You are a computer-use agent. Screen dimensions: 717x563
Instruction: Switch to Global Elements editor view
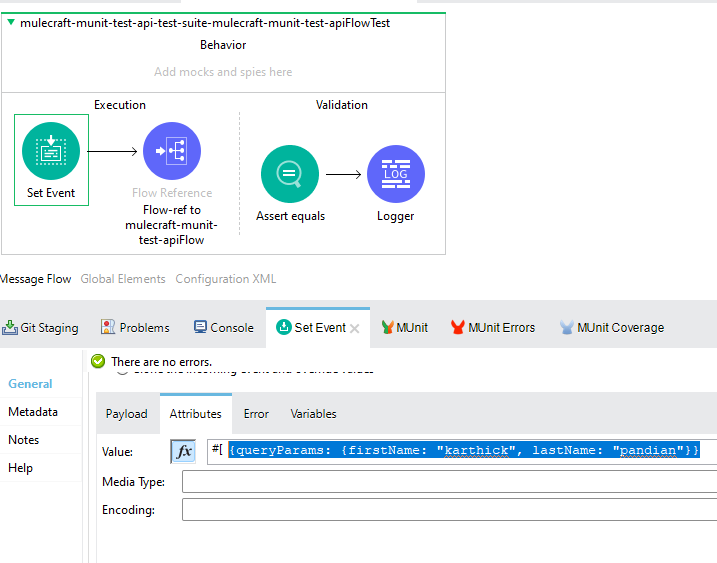point(123,279)
